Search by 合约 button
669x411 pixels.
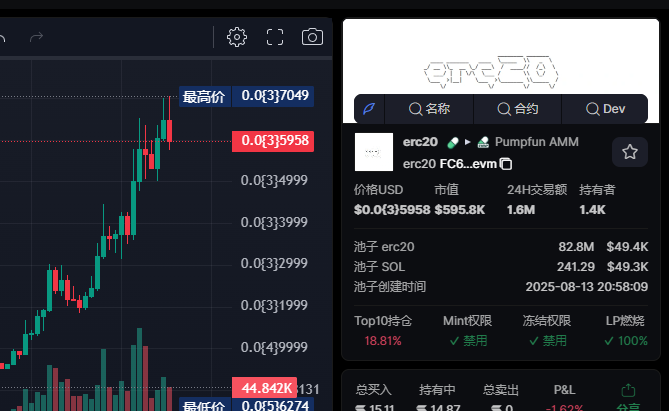coord(518,109)
